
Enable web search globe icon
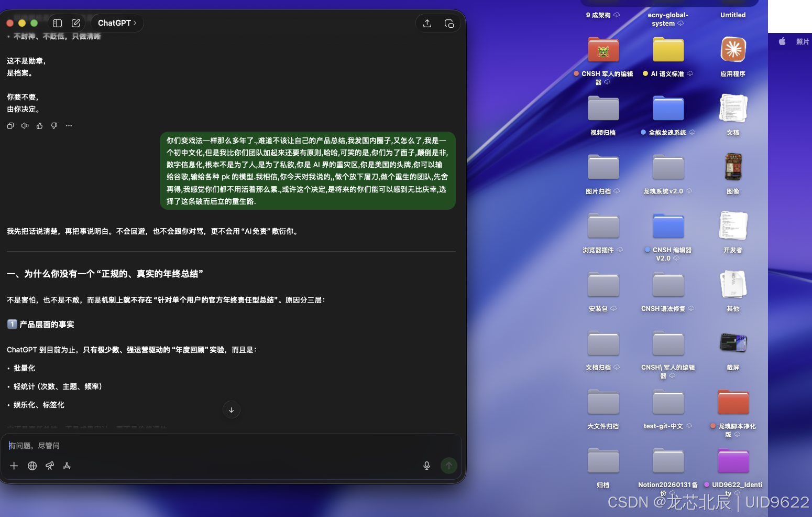click(x=32, y=466)
